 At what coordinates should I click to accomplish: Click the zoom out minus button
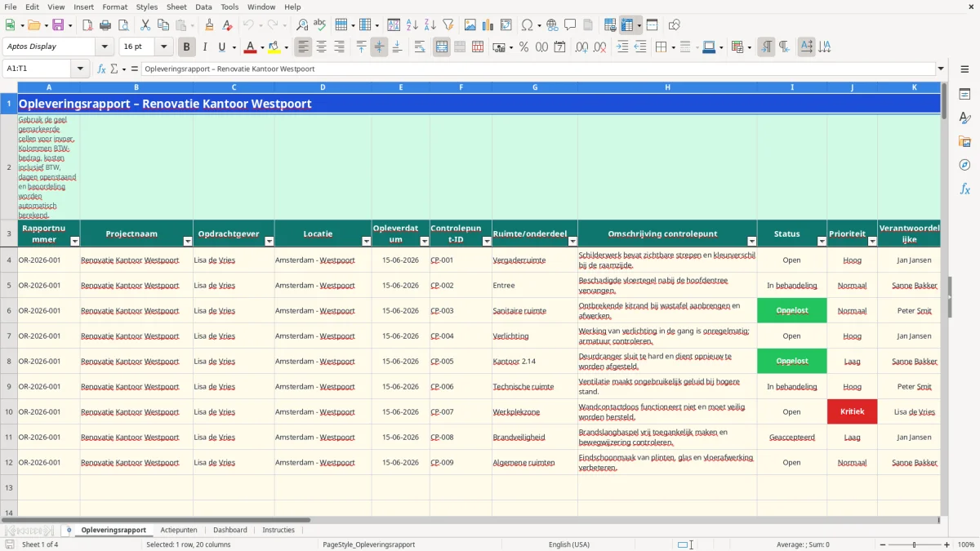coord(882,544)
